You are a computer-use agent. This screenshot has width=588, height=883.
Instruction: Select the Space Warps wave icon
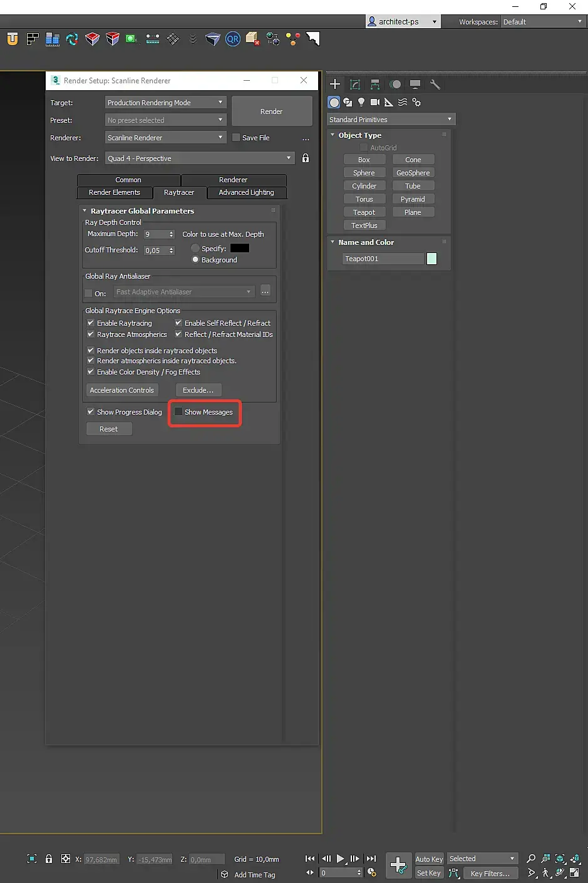tap(403, 102)
